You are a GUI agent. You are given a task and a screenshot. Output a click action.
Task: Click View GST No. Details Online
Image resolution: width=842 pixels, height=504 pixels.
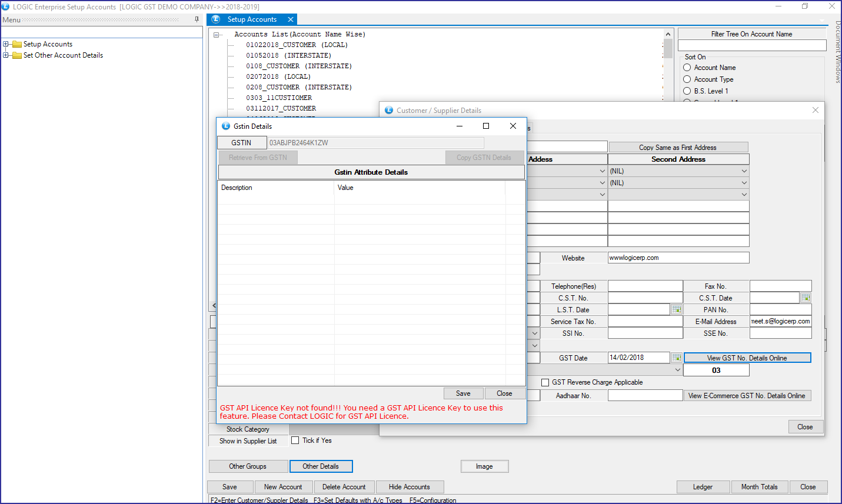pos(747,358)
